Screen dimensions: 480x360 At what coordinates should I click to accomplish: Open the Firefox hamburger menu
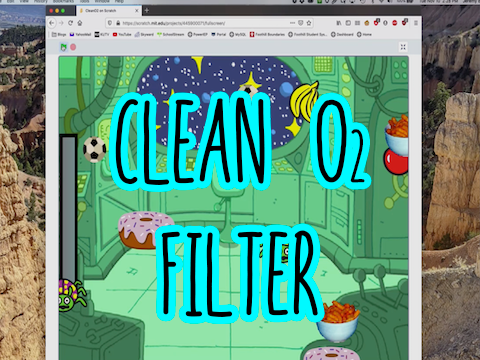coord(416,23)
